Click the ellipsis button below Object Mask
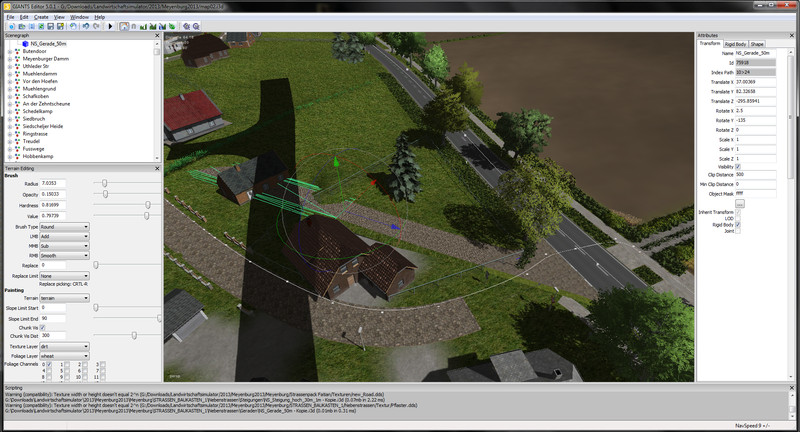Screen dimensions: 800x432 [x=740, y=204]
